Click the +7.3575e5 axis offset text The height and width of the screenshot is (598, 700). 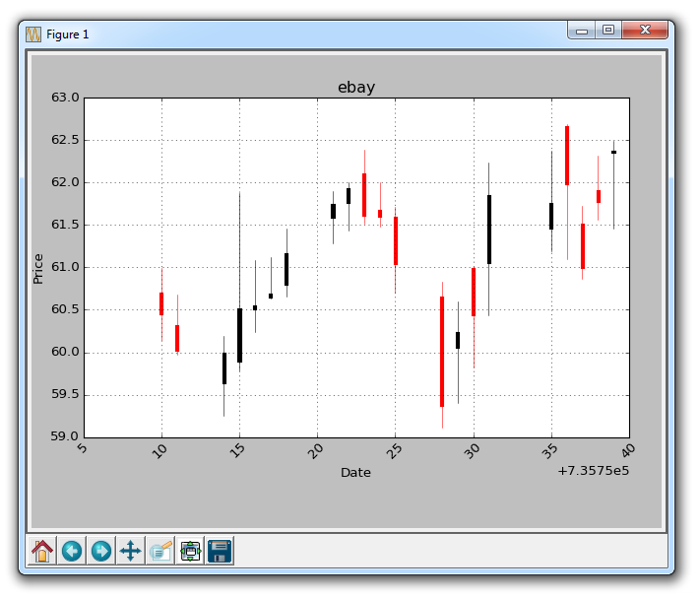click(x=594, y=471)
